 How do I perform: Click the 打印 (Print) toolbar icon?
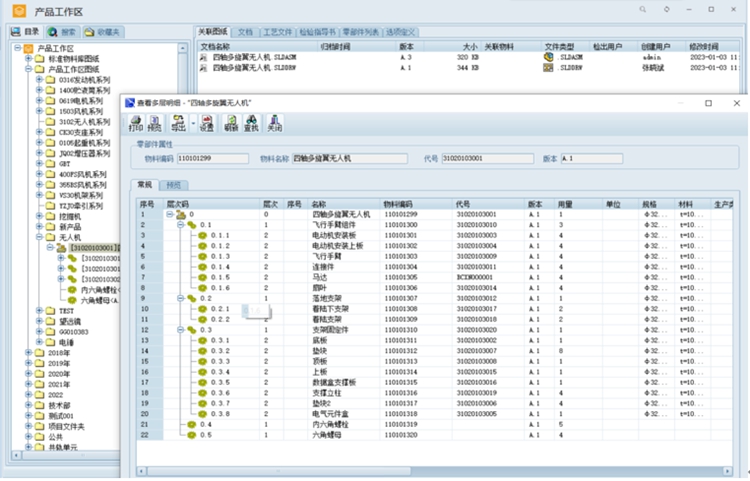point(135,124)
